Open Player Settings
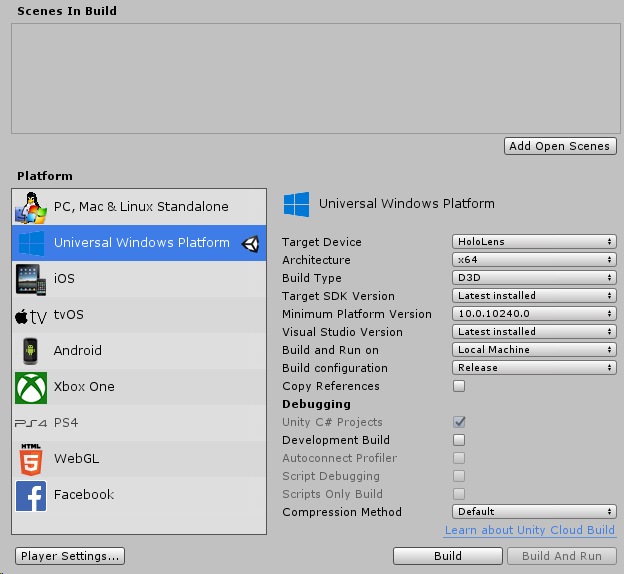The width and height of the screenshot is (624, 574). 70,556
